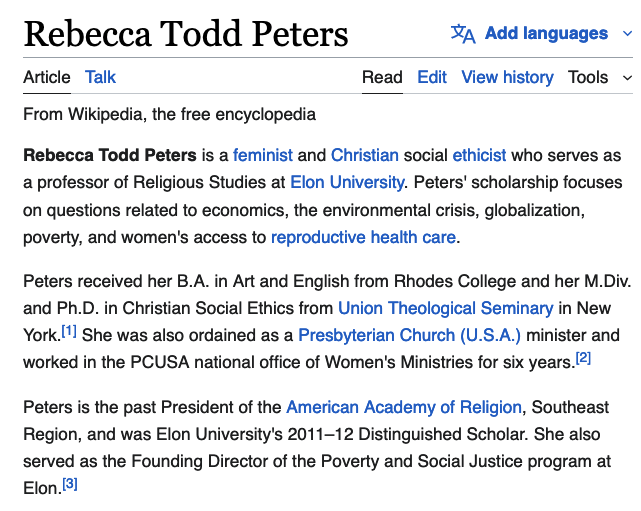Open View history
The image size is (641, 511).
click(507, 77)
